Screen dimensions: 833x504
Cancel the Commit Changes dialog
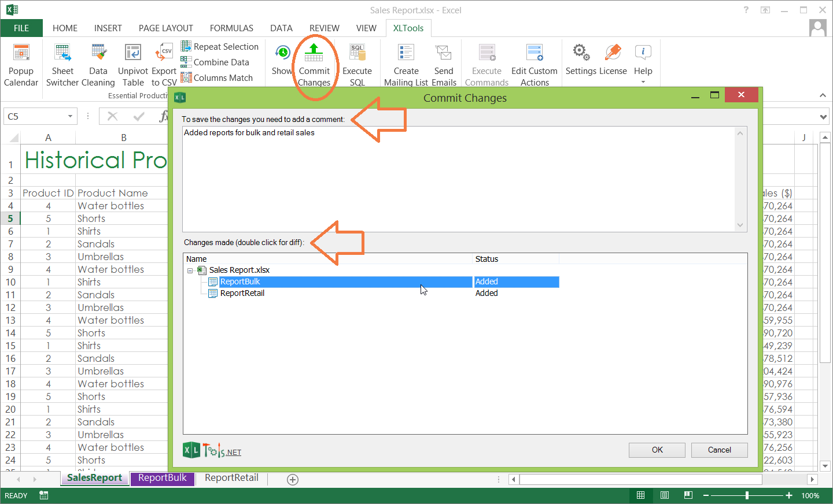click(x=719, y=450)
